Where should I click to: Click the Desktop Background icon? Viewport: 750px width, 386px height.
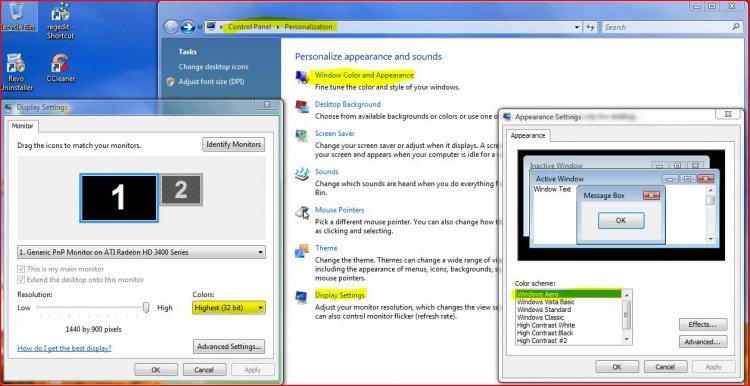[302, 106]
